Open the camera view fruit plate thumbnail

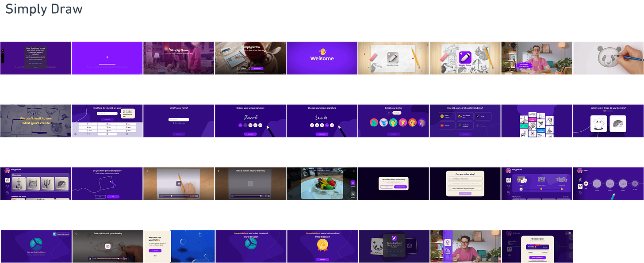(x=322, y=183)
